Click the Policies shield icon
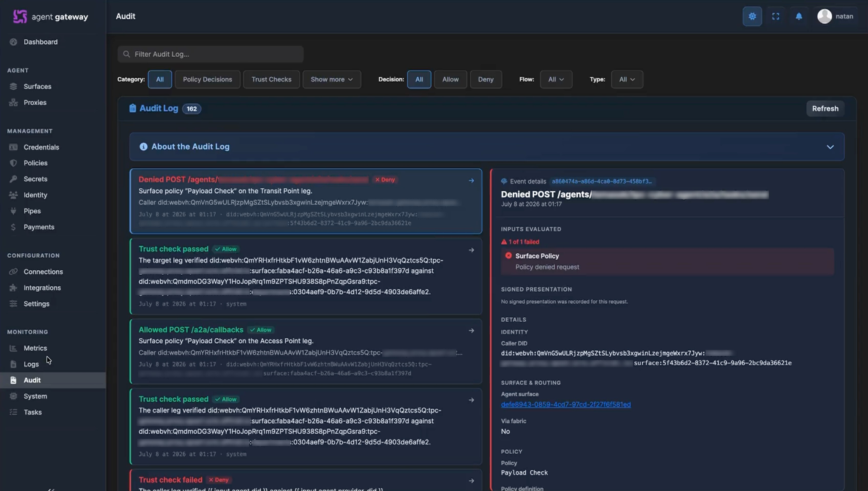The width and height of the screenshot is (868, 491). coord(13,163)
